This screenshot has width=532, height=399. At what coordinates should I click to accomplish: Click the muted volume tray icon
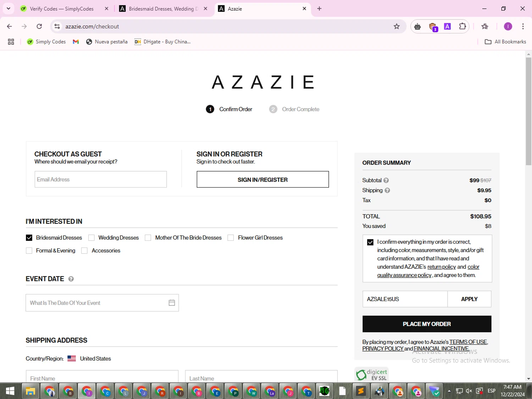pos(469,391)
